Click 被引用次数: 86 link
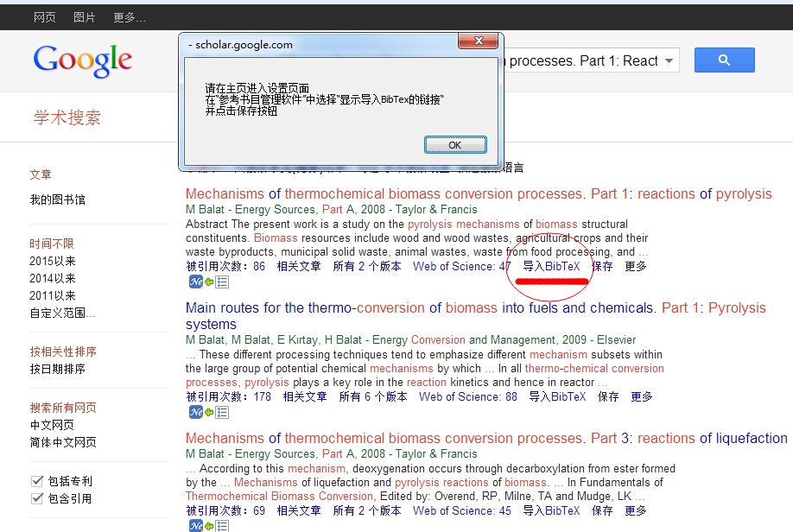Image resolution: width=793 pixels, height=532 pixels. [x=225, y=266]
